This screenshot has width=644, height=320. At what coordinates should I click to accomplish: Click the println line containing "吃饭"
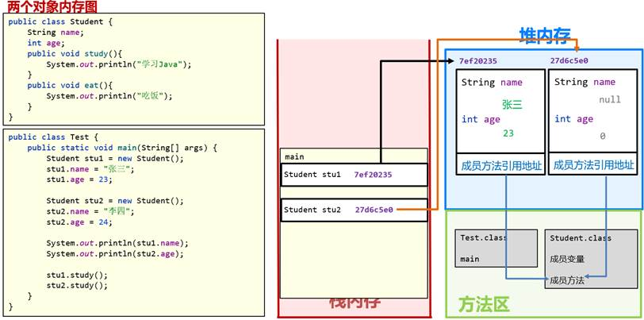click(109, 96)
